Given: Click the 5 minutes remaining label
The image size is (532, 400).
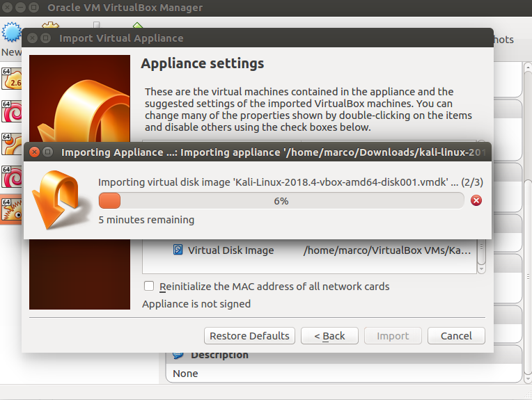Looking at the screenshot, I should coord(146,220).
